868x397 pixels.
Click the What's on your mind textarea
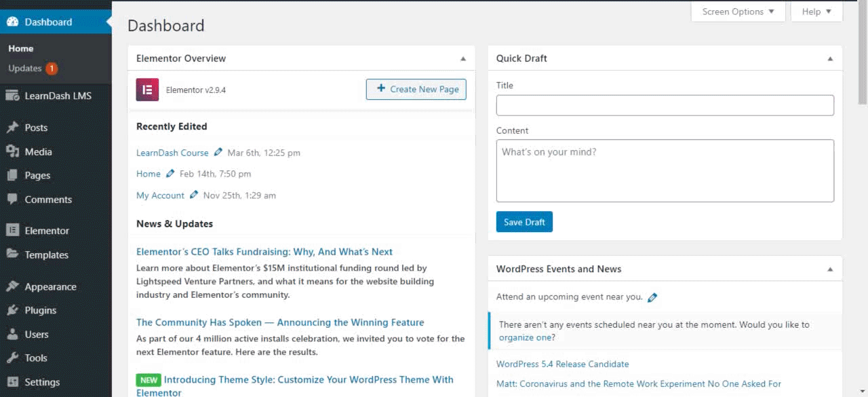pos(665,171)
